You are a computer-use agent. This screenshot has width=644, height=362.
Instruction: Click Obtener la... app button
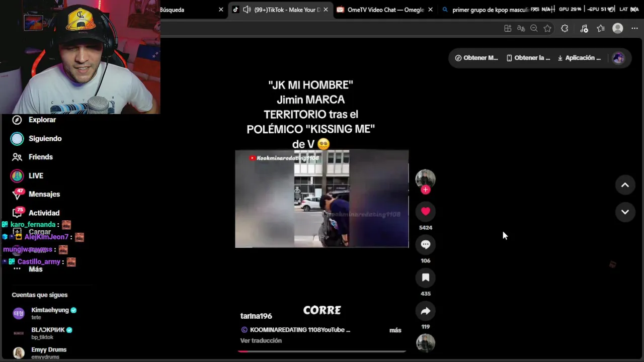pos(528,58)
